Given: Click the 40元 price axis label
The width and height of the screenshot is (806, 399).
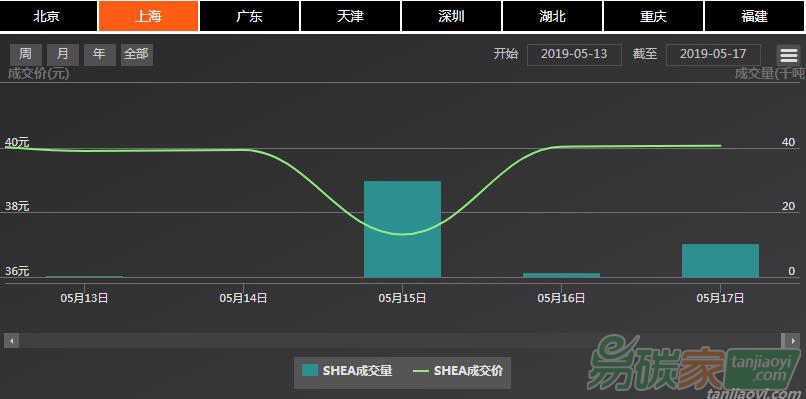Looking at the screenshot, I should tap(17, 142).
